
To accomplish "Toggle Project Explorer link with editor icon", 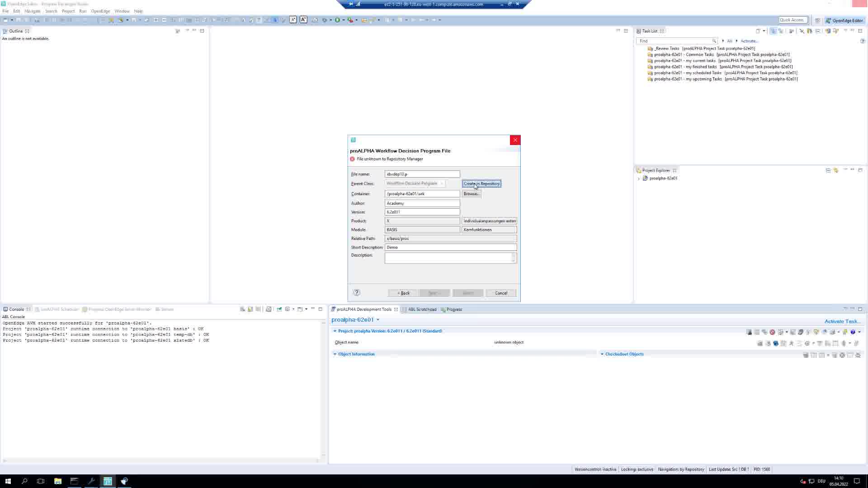I will (836, 170).
